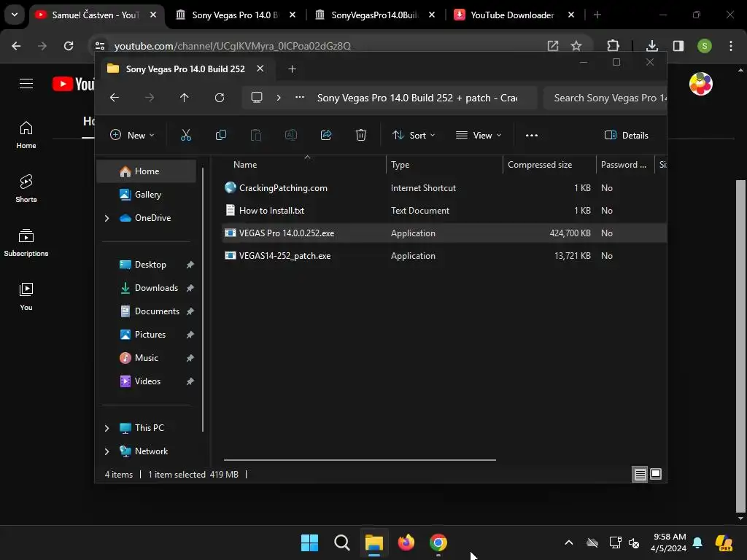Image resolution: width=747 pixels, height=560 pixels.
Task: Open Gallery in navigation pane
Action: 147,195
